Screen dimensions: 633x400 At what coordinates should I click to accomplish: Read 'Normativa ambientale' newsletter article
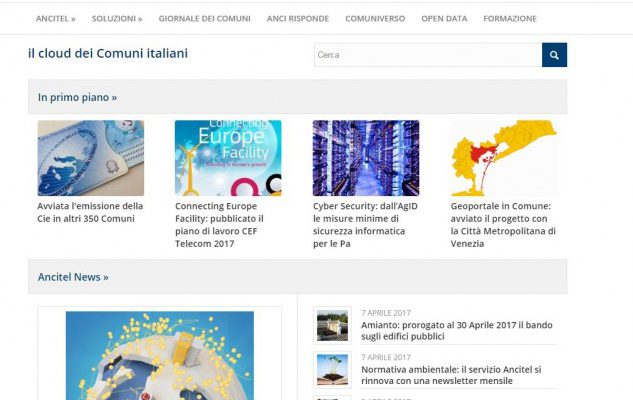451,375
